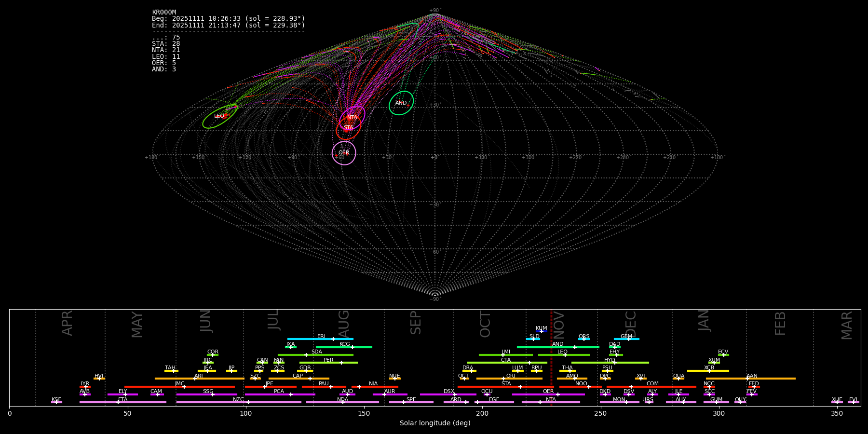Click the AUG month label
This screenshot has height=434, width=868.
pyautogui.click(x=343, y=323)
